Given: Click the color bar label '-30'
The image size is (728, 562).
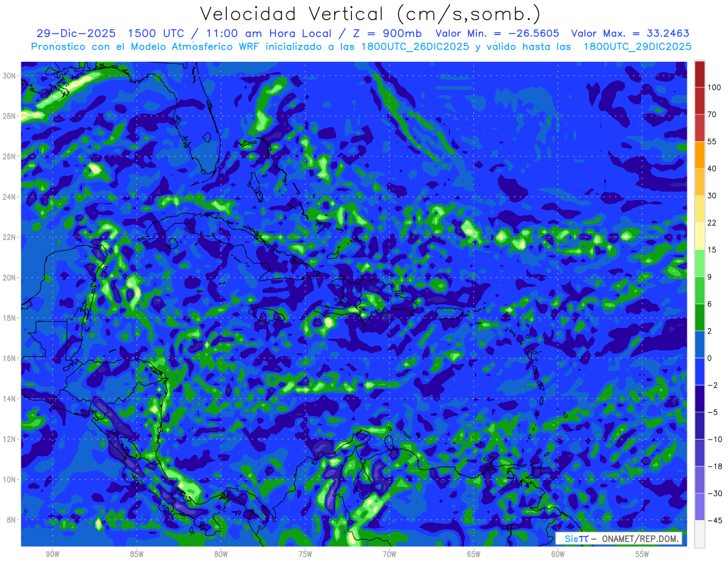Looking at the screenshot, I should point(714,493).
